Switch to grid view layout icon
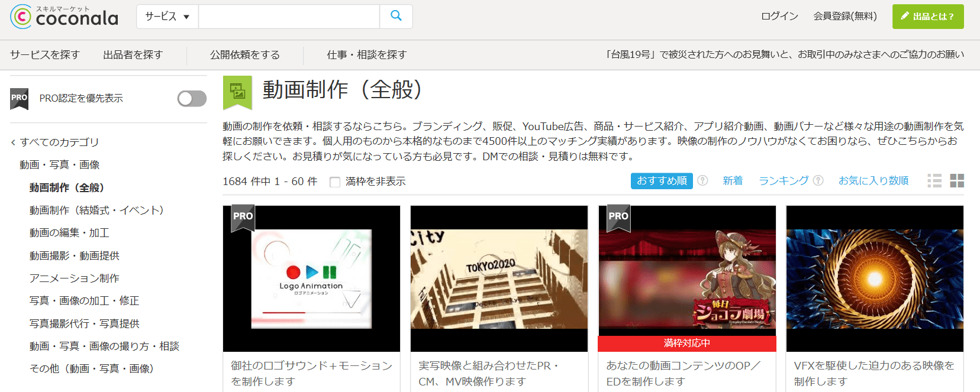 [x=957, y=181]
